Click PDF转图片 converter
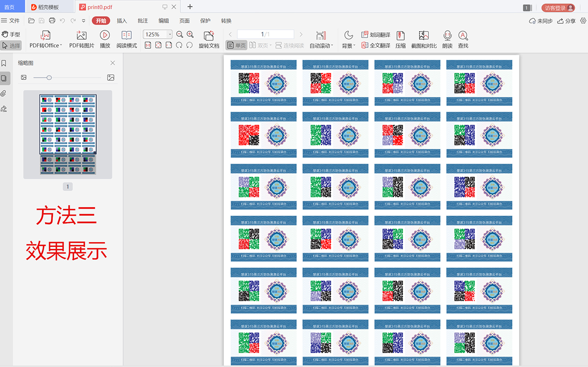The height and width of the screenshot is (367, 588). pyautogui.click(x=81, y=40)
